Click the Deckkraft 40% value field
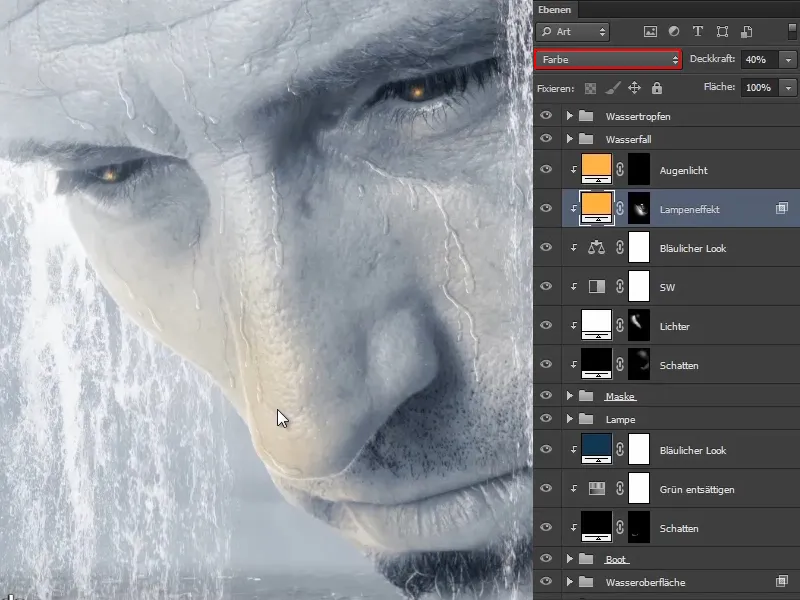This screenshot has height=600, width=800. coord(759,60)
